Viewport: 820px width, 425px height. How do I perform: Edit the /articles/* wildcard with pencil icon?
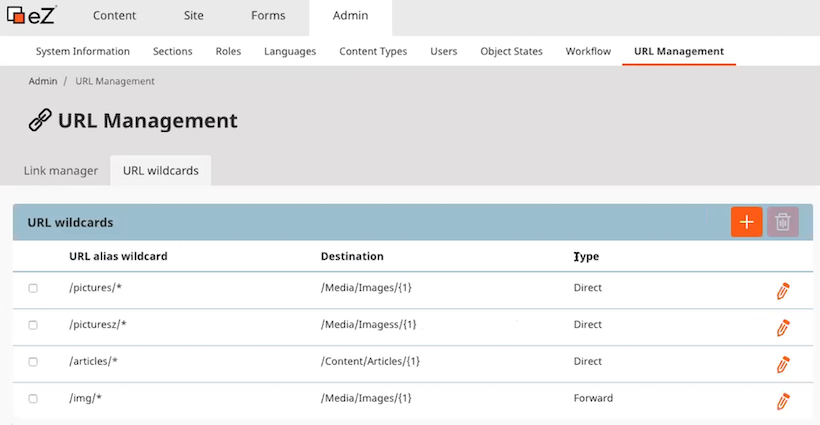(x=783, y=365)
